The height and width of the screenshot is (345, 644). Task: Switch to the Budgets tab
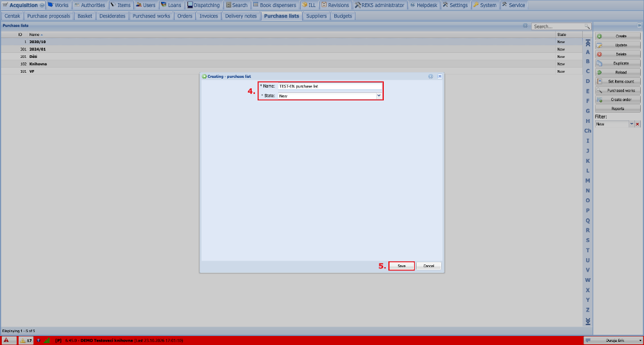(x=343, y=16)
